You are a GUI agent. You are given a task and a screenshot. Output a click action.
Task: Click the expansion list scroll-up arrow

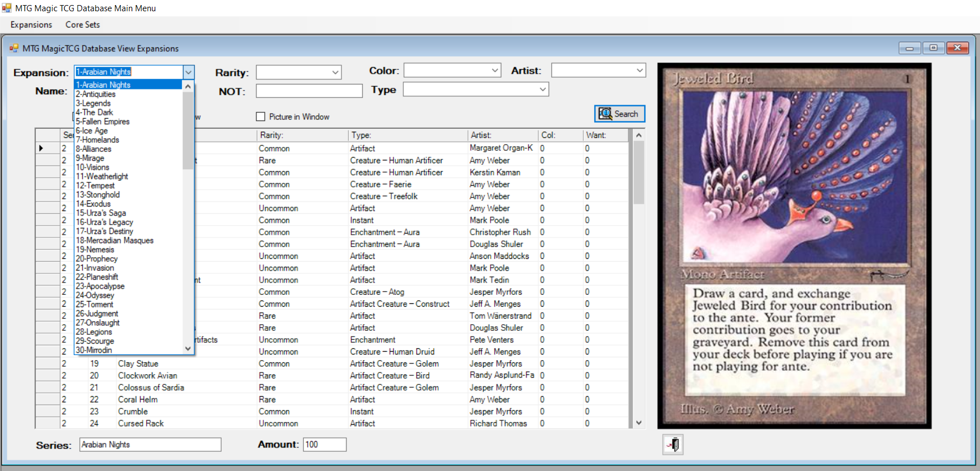tap(188, 87)
